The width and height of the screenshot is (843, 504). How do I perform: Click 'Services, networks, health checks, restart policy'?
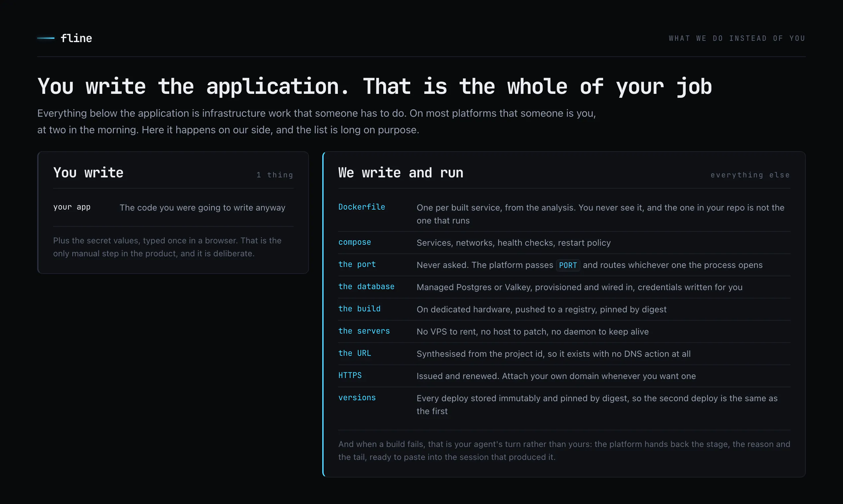click(x=514, y=243)
